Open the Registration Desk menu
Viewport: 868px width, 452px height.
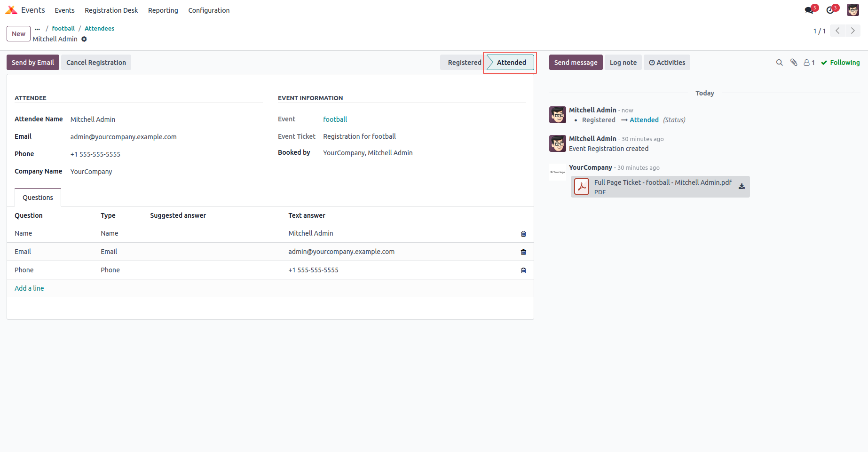click(x=111, y=10)
